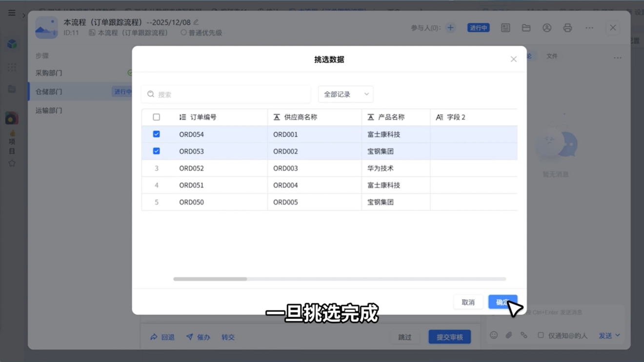
Task: Switch to the 文件 tab in right panel
Action: click(x=552, y=56)
